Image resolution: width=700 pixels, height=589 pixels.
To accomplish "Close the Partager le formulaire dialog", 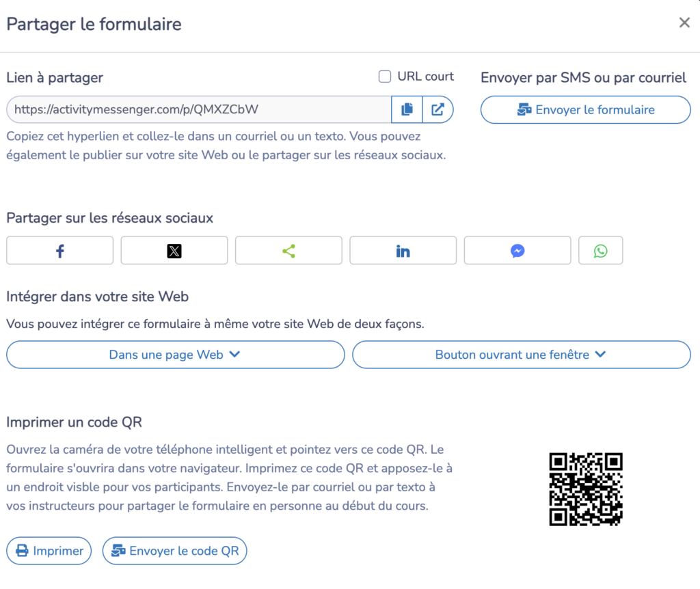I will pos(684,23).
